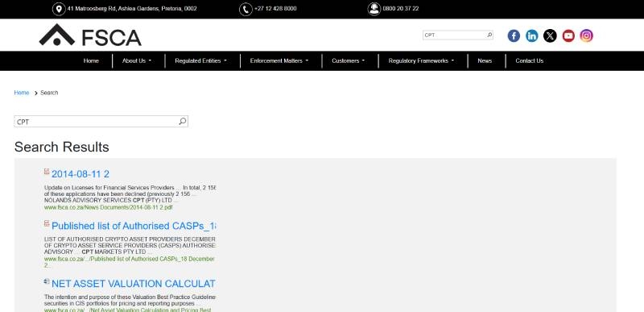Expand the About Us dropdown menu
Screen dimensions: 644x312
coord(137,60)
